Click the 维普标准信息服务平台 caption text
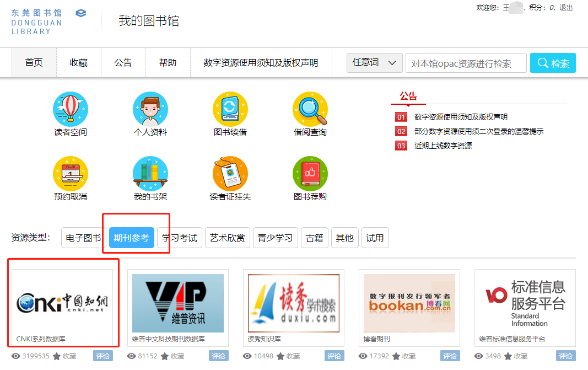The height and width of the screenshot is (370, 588). click(513, 339)
